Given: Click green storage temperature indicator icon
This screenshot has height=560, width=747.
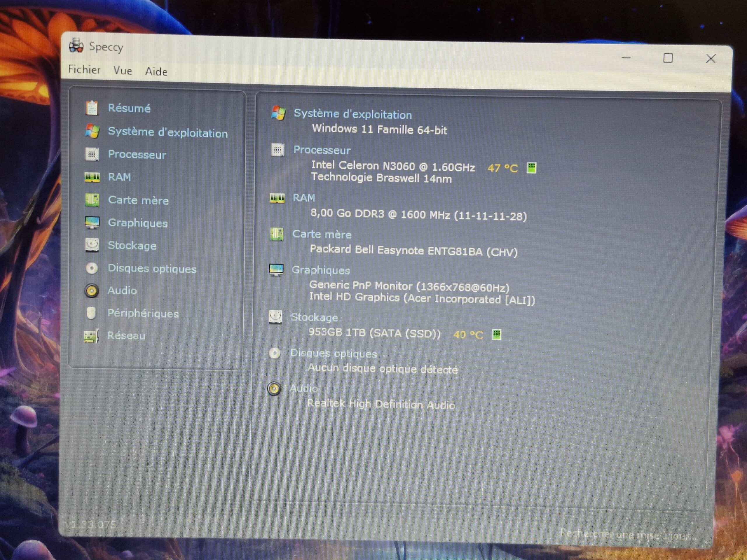Looking at the screenshot, I should [x=496, y=334].
